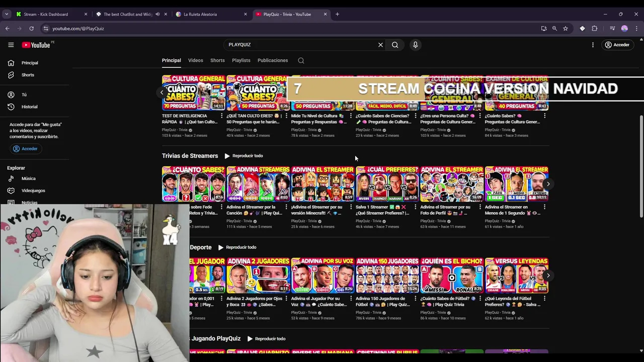Switch to La Ruleta Aleatoria tab
This screenshot has height=362, width=644.
(x=211, y=14)
